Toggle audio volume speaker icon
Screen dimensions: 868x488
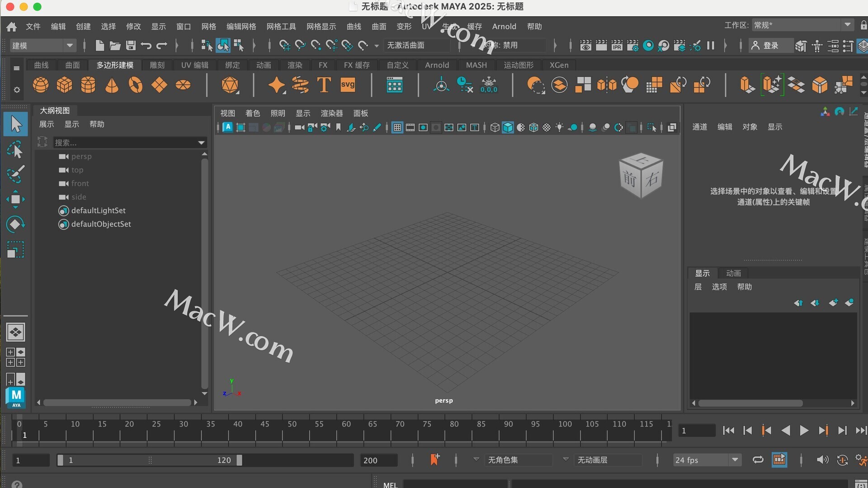[822, 460]
